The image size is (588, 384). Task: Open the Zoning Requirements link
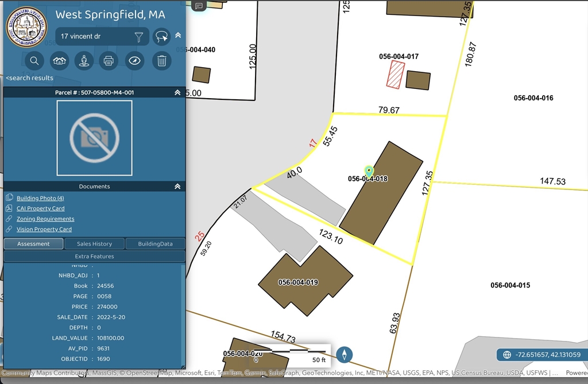click(45, 219)
